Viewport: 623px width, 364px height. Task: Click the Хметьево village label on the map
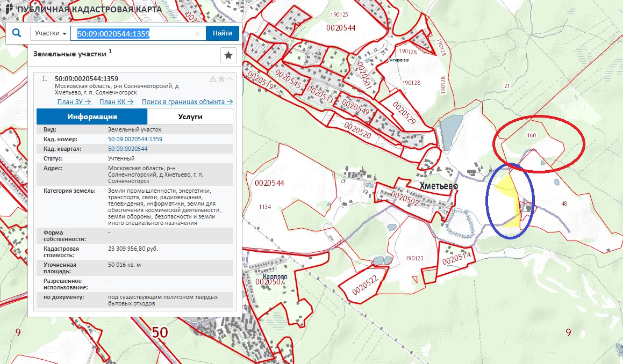[439, 185]
